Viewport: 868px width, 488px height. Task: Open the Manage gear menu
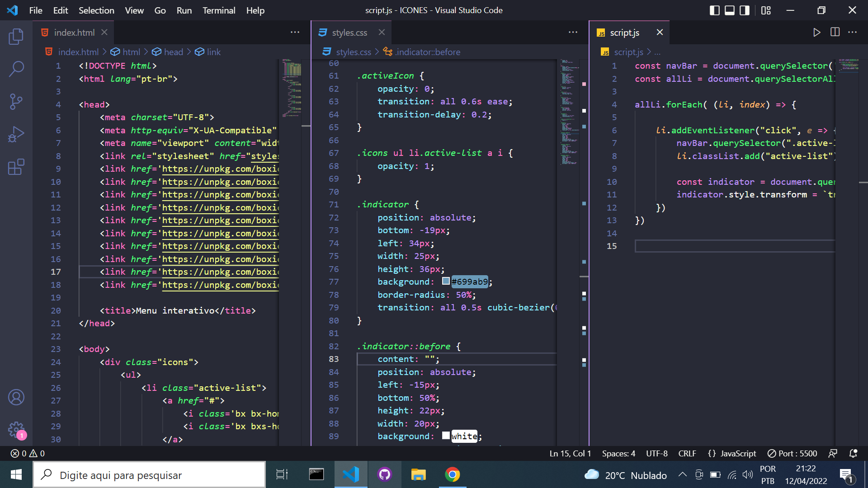pyautogui.click(x=16, y=430)
